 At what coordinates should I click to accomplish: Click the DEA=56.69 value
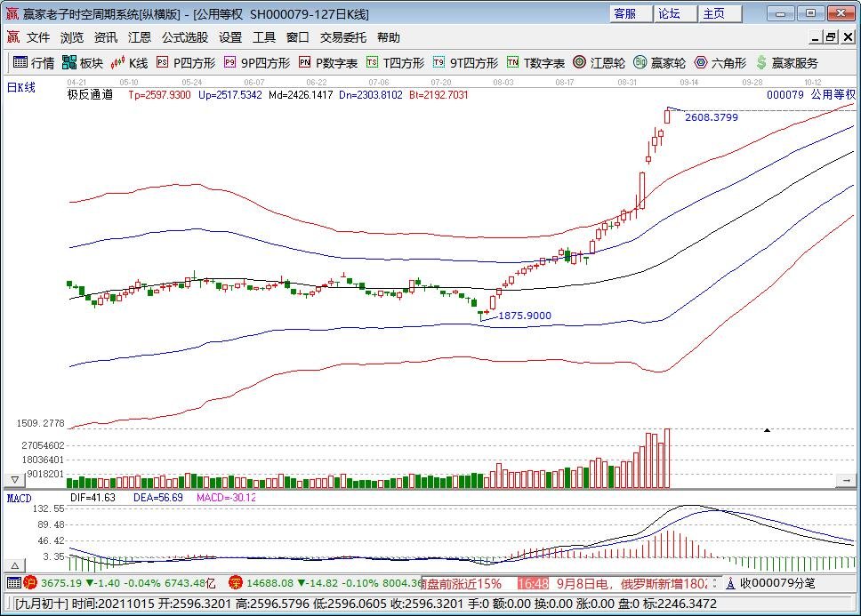pyautogui.click(x=158, y=498)
